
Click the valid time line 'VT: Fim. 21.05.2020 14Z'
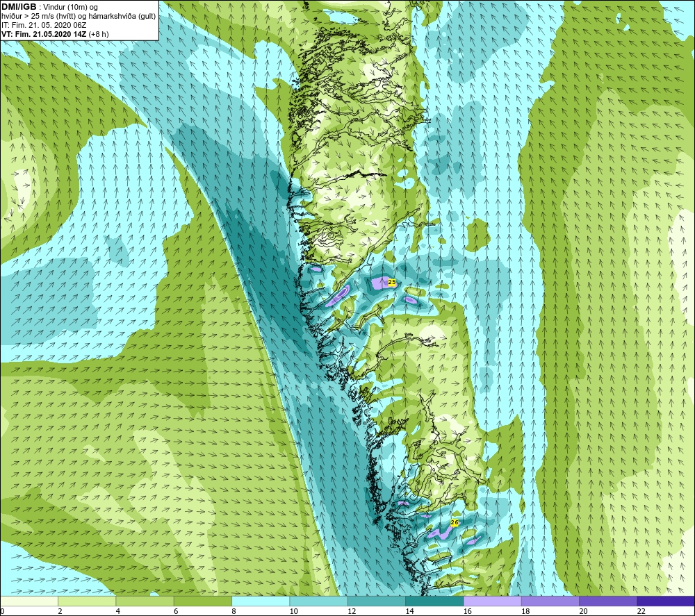pyautogui.click(x=45, y=34)
